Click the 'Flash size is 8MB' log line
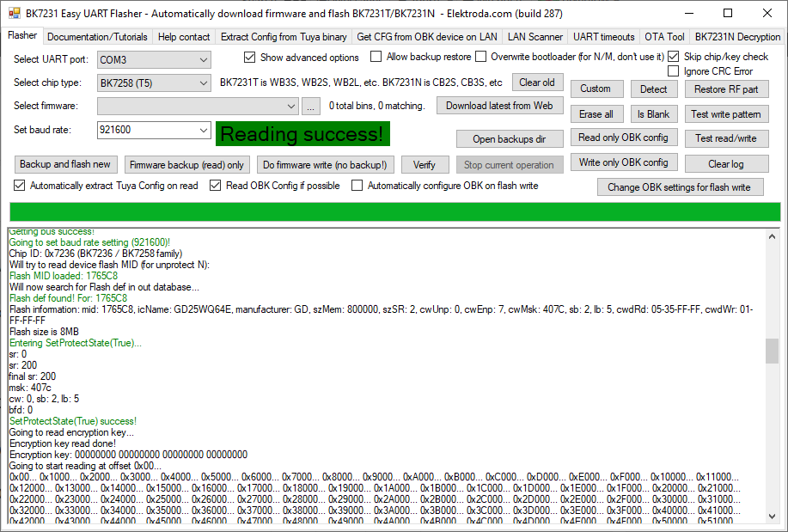 44,332
